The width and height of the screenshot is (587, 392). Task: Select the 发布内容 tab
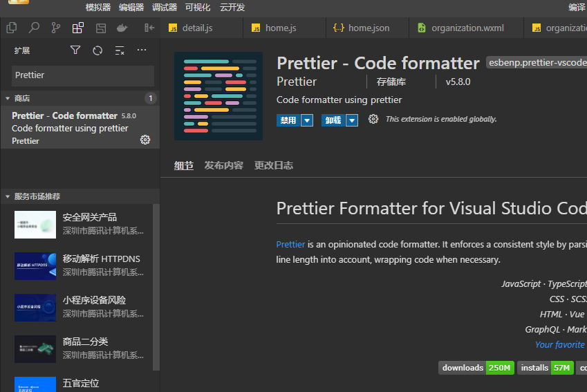tap(224, 165)
